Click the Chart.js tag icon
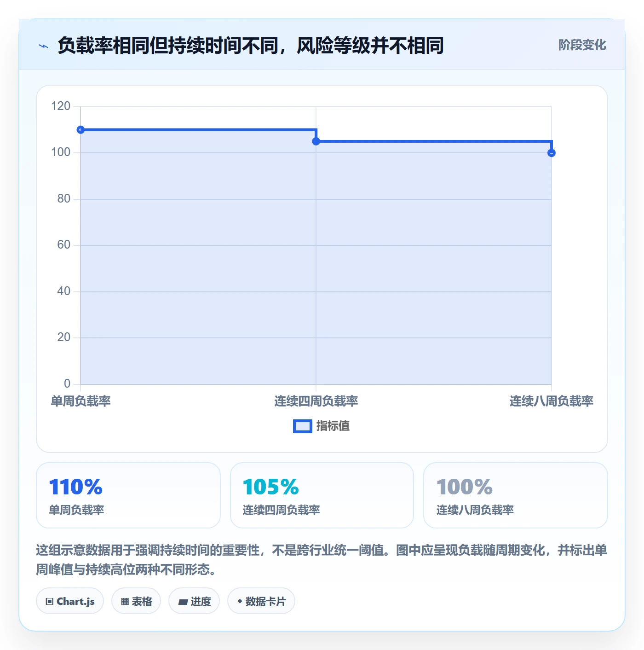The image size is (644, 650). pyautogui.click(x=50, y=601)
